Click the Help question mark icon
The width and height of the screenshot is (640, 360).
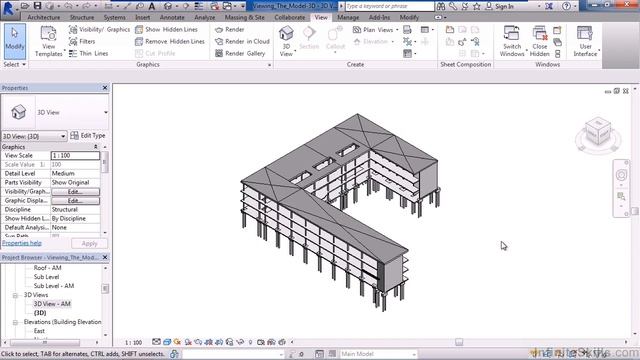click(x=566, y=6)
